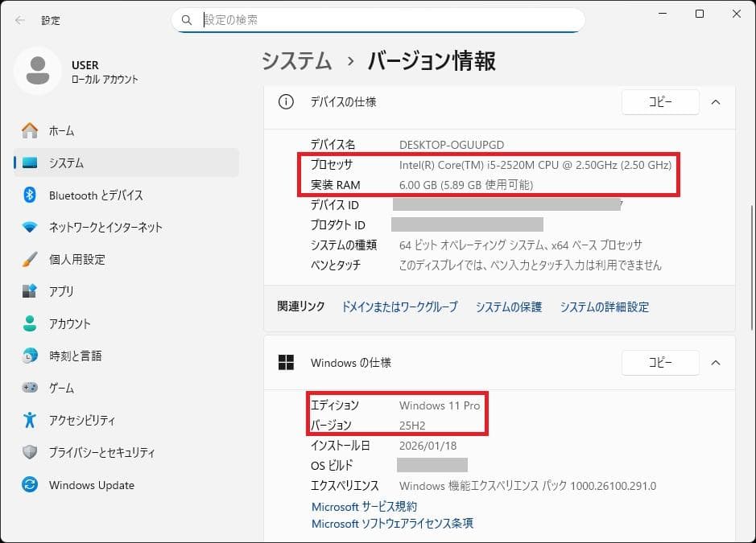Image resolution: width=756 pixels, height=543 pixels.
Task: Click the ネットワークとインターネット Wi-Fi icon
Action: (30, 227)
